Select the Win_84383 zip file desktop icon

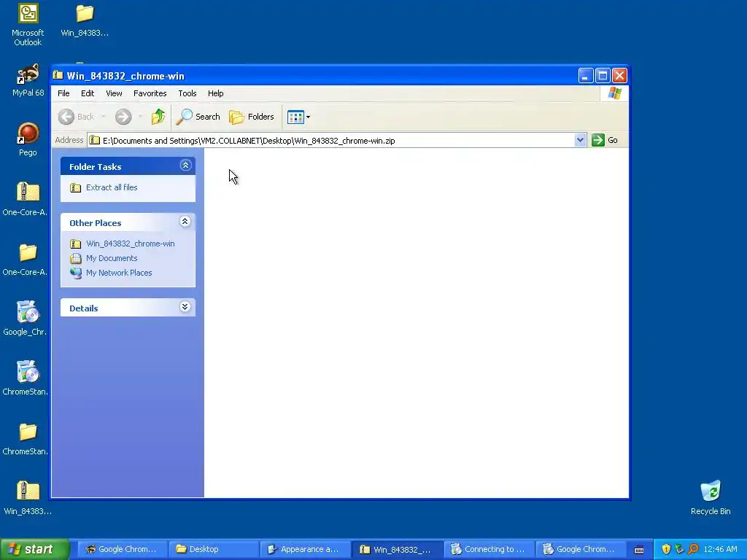(x=28, y=498)
